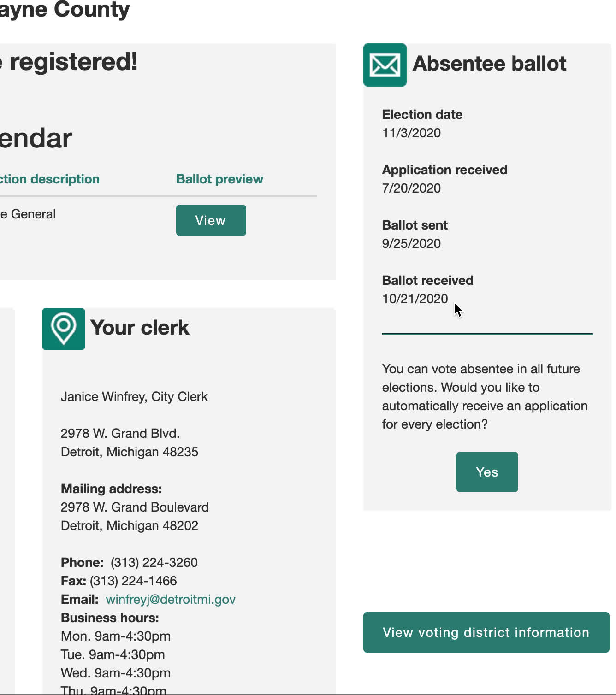Click Yes to receive absentee applications automatically
The height and width of the screenshot is (695, 616).
click(487, 472)
